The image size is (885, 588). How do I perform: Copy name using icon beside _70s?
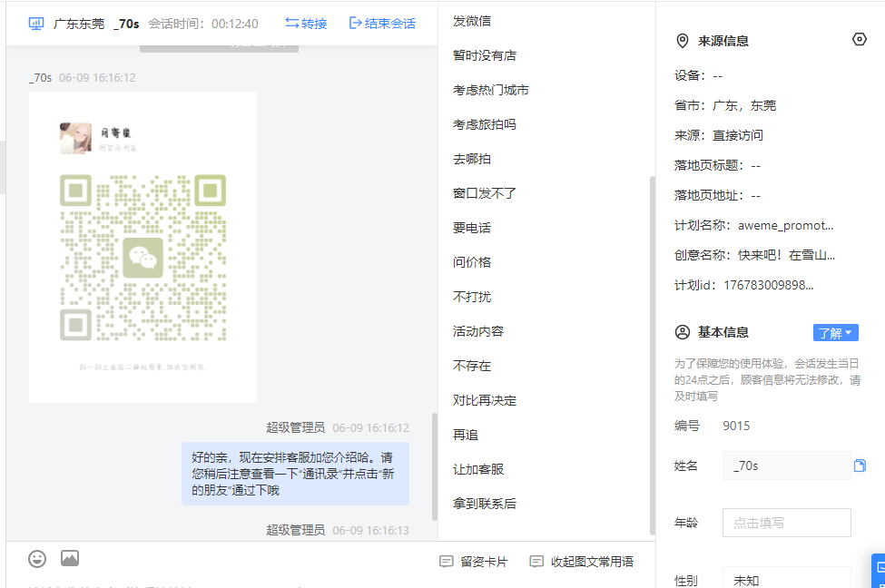(860, 465)
